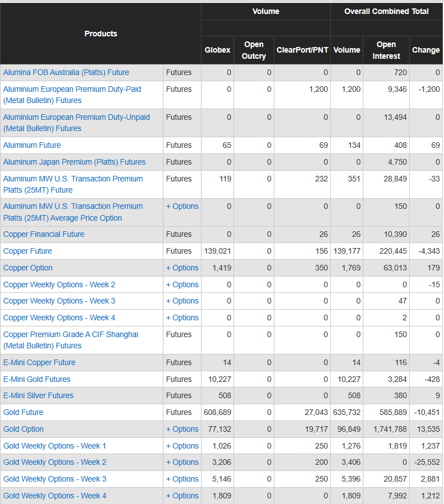Viewport: 444px width, 504px height.
Task: Select Aluminium Duty-Unpaid open interest 13,494
Action: pyautogui.click(x=395, y=118)
